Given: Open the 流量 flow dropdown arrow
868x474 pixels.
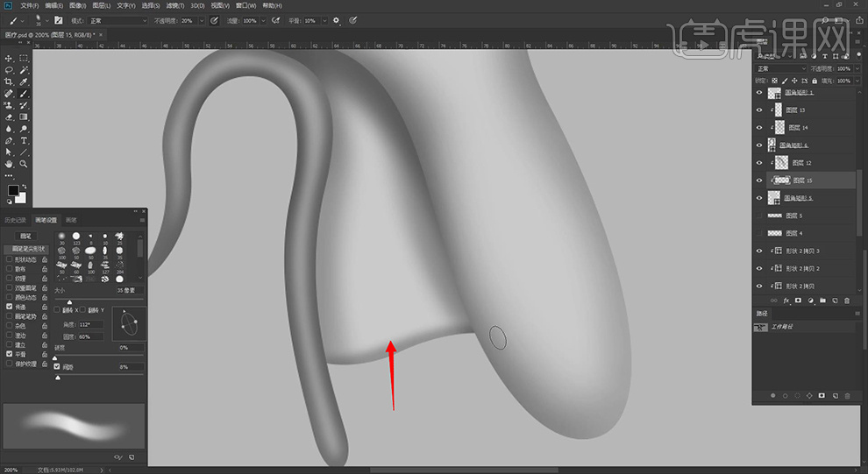Looking at the screenshot, I should [x=263, y=20].
